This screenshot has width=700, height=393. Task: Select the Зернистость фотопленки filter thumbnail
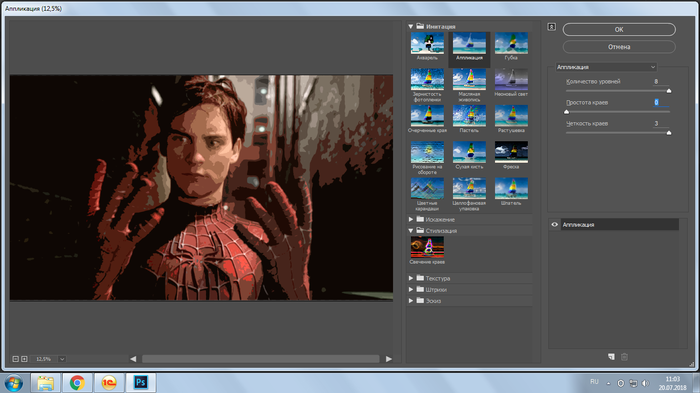coord(427,79)
